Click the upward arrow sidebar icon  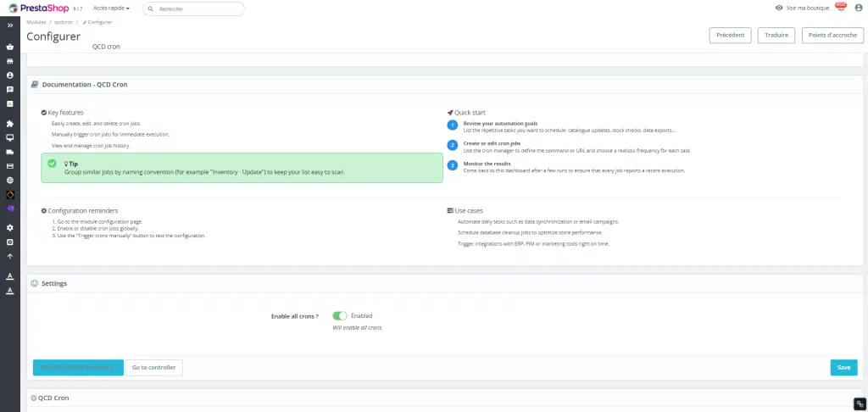[x=10, y=256]
